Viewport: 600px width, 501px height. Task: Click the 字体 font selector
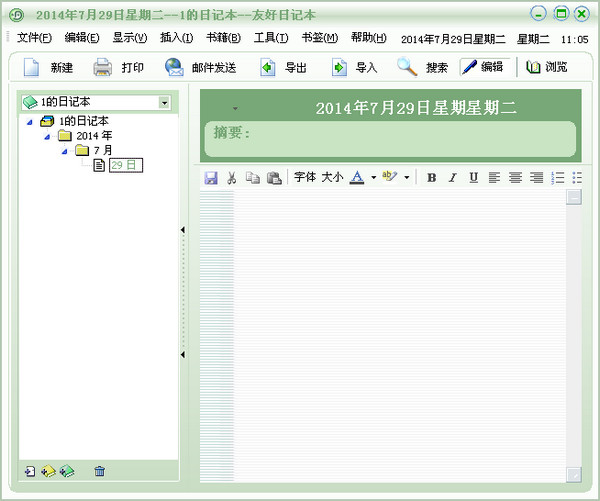pyautogui.click(x=305, y=177)
